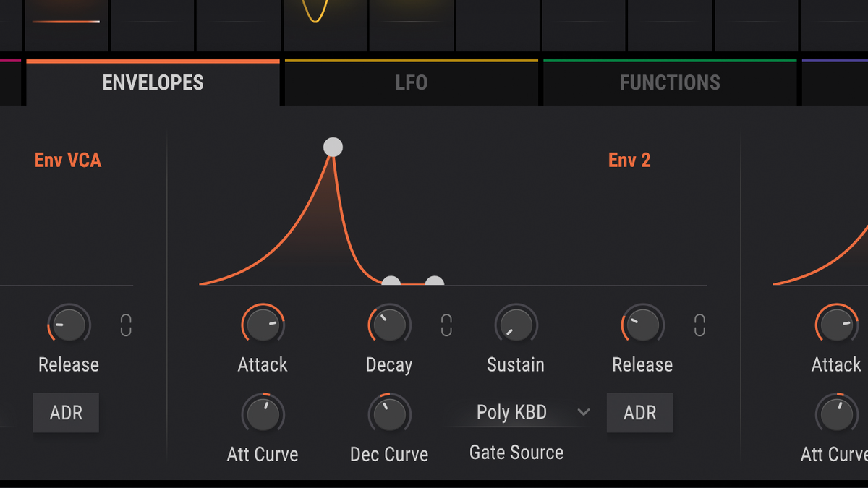
Task: Toggle the link icon beside the Env VCA Release knob
Action: tap(125, 325)
